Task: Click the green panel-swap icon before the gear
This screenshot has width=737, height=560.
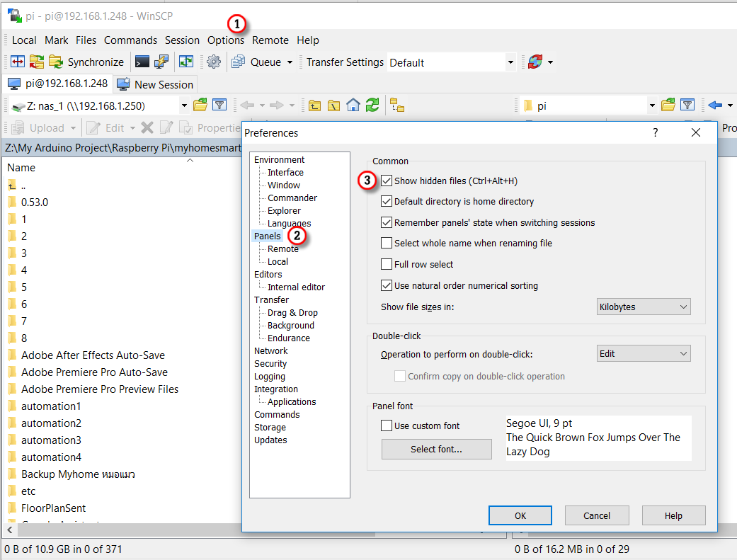Action: (x=186, y=62)
